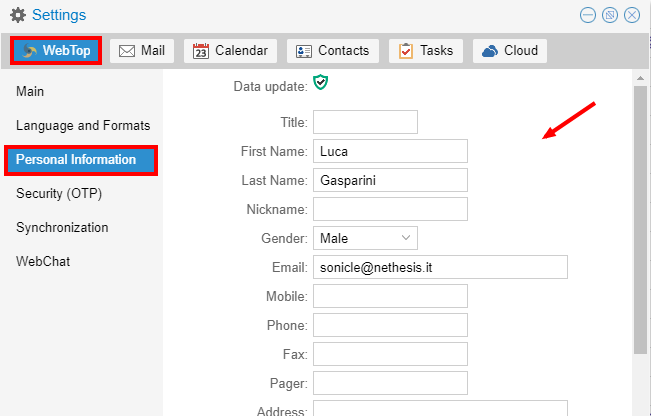651x416 pixels.
Task: Switch to the Calendar settings tab
Action: (x=230, y=51)
